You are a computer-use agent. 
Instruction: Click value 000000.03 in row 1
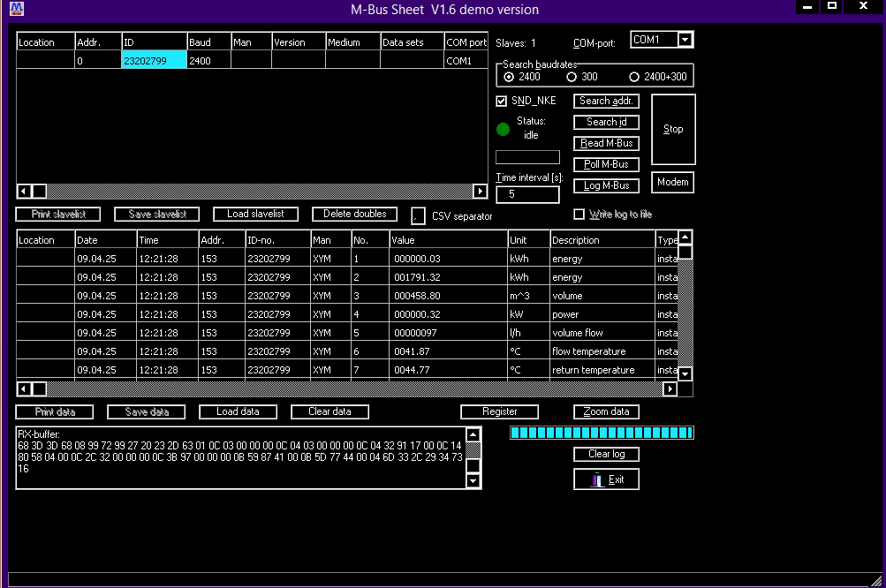click(x=448, y=259)
